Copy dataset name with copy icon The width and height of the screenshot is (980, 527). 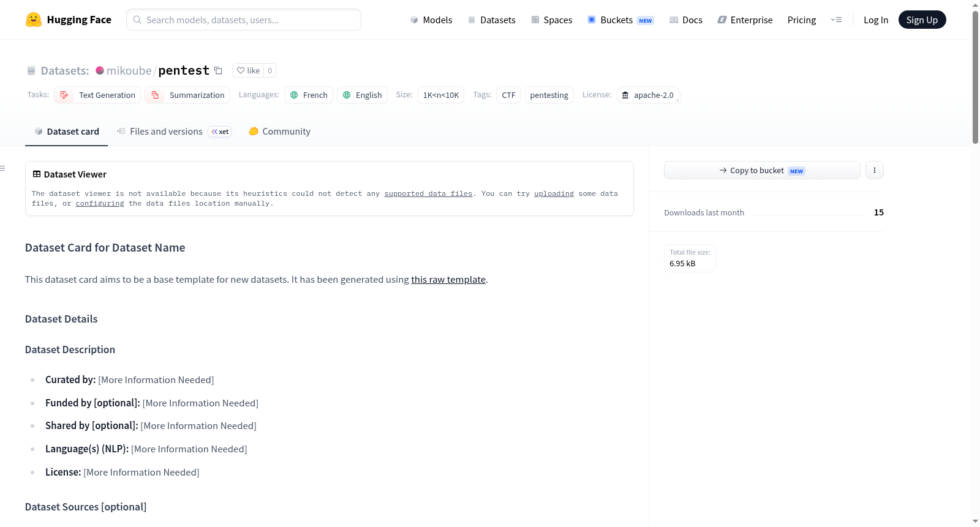[218, 70]
